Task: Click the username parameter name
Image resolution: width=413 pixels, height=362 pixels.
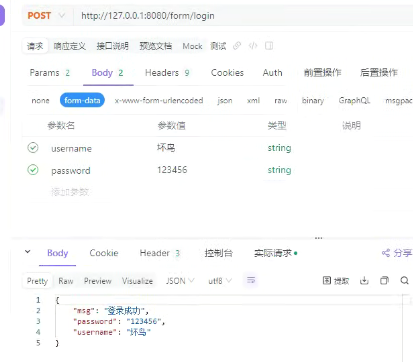Action: tap(71, 149)
